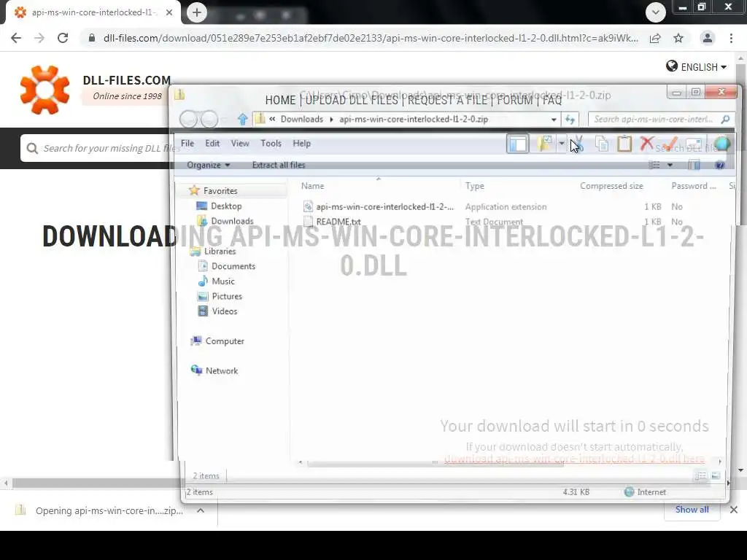Open the Organize dropdown
Image resolution: width=747 pixels, height=560 pixels.
(208, 165)
